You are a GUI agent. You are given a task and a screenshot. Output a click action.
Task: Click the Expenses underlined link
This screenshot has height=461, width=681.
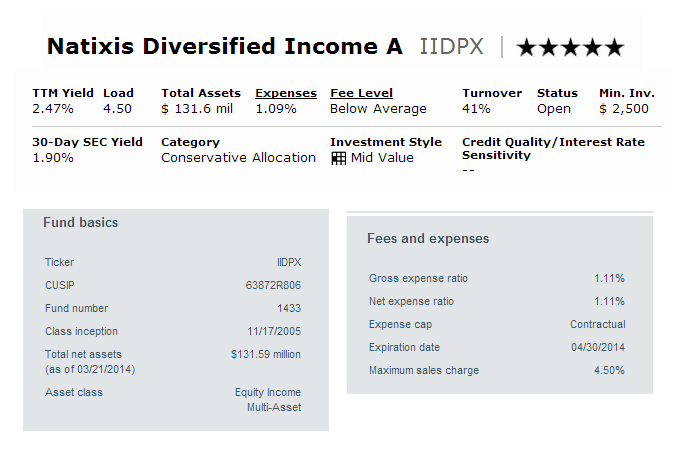286,93
